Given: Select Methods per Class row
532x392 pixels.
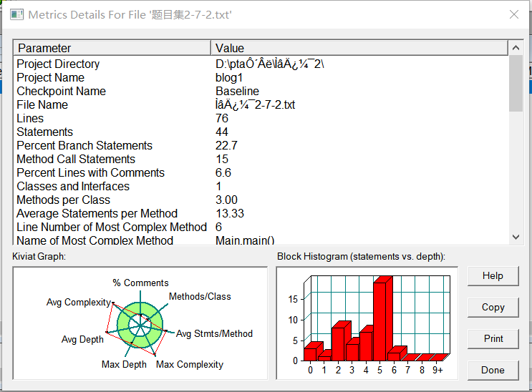Looking at the screenshot, I should (261, 200).
